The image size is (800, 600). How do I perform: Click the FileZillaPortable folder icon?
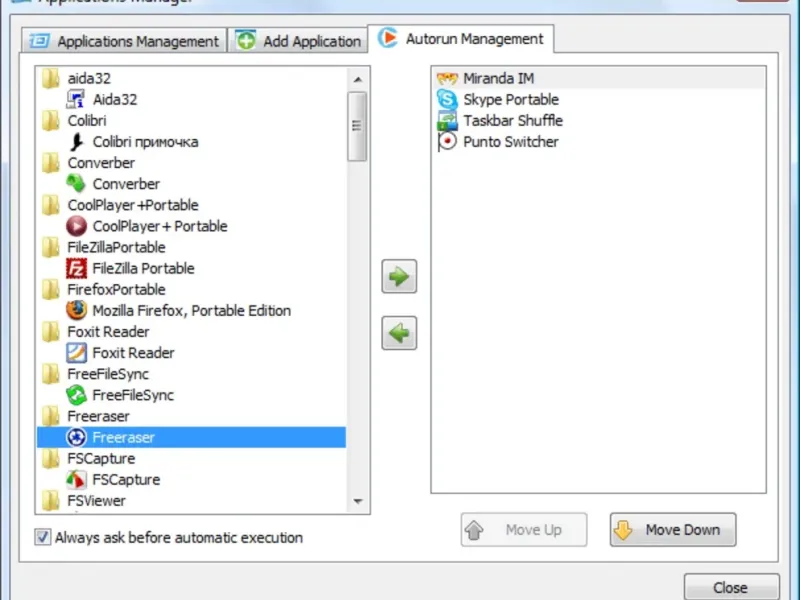tap(51, 247)
